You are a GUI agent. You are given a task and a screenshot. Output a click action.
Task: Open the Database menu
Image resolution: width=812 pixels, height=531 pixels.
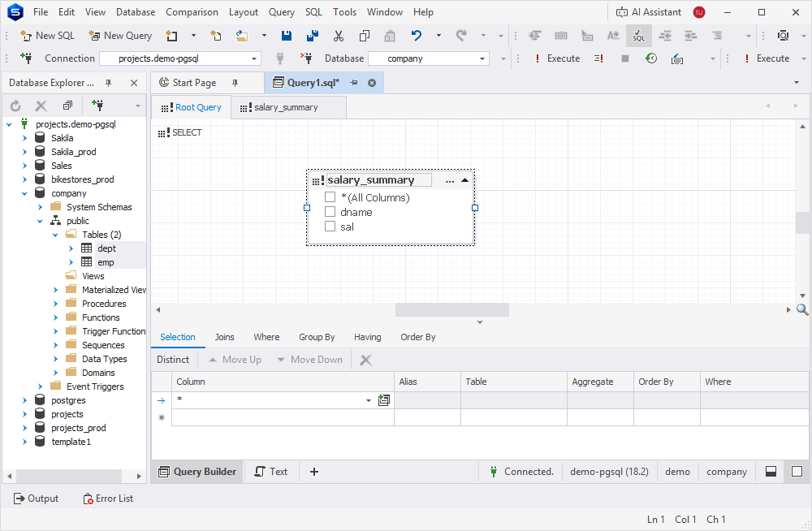coord(135,12)
